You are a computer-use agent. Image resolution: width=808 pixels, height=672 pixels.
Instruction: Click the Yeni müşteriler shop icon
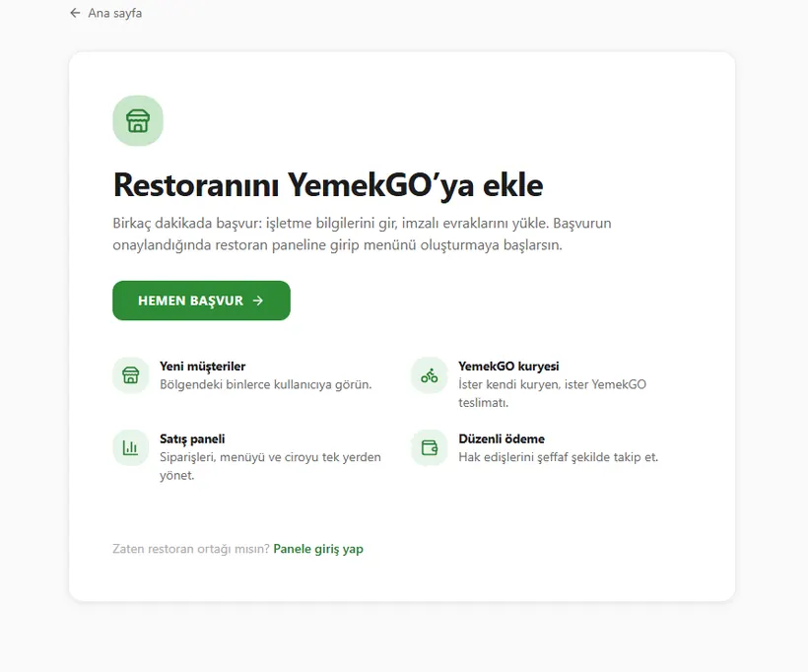pyautogui.click(x=131, y=375)
